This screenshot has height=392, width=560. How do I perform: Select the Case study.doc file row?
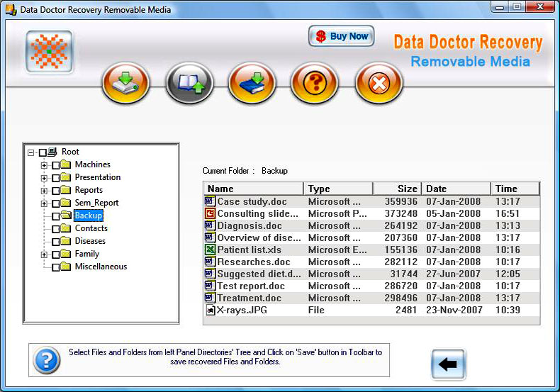pos(371,201)
